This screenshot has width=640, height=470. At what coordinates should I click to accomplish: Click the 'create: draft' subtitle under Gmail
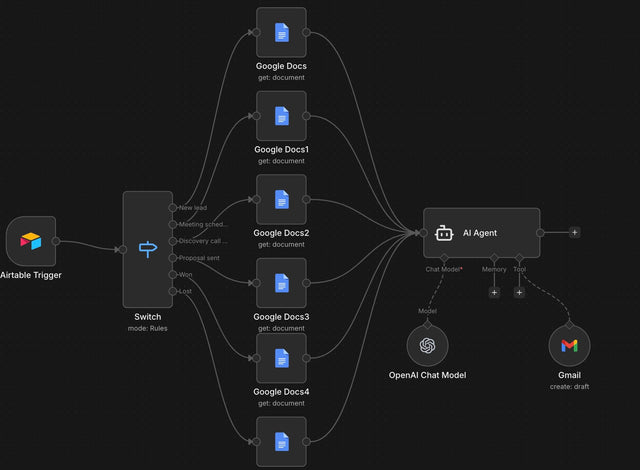click(569, 386)
